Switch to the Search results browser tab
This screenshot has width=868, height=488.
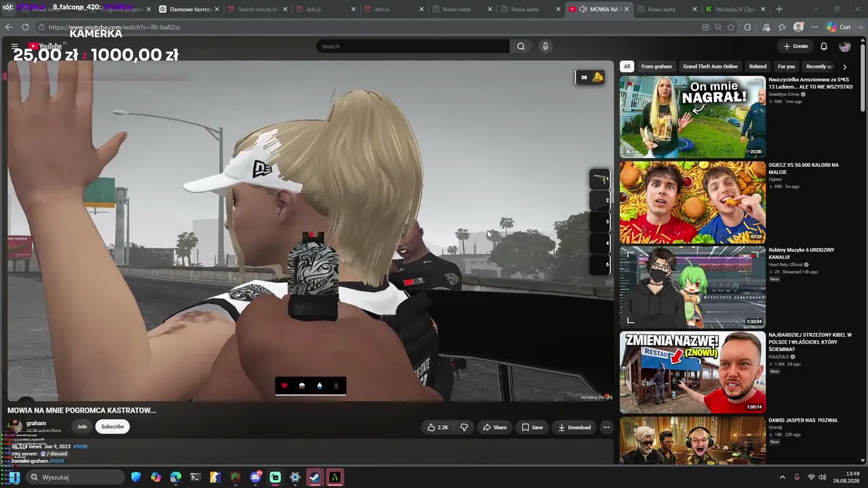(x=255, y=9)
